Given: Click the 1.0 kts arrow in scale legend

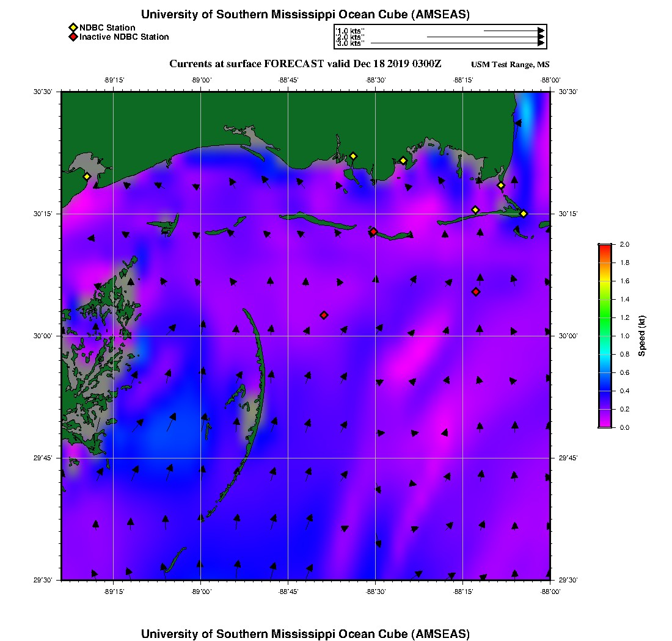Looking at the screenshot, I should pos(513,30).
